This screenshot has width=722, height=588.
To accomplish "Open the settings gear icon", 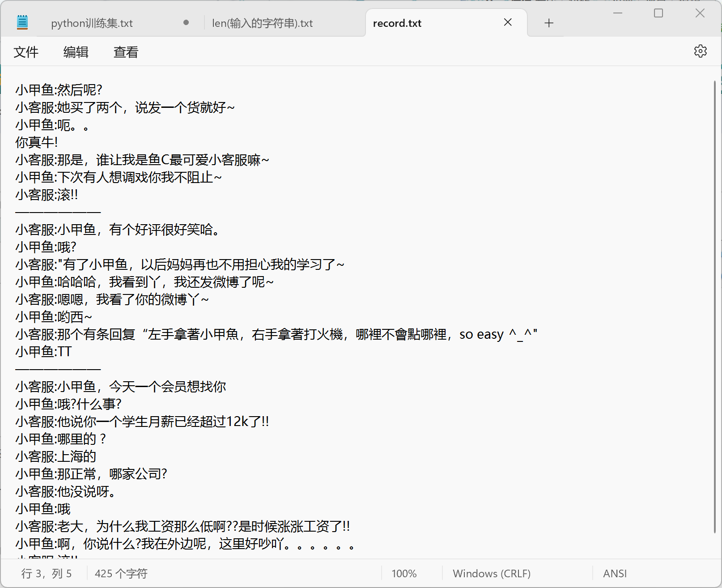I will [700, 51].
